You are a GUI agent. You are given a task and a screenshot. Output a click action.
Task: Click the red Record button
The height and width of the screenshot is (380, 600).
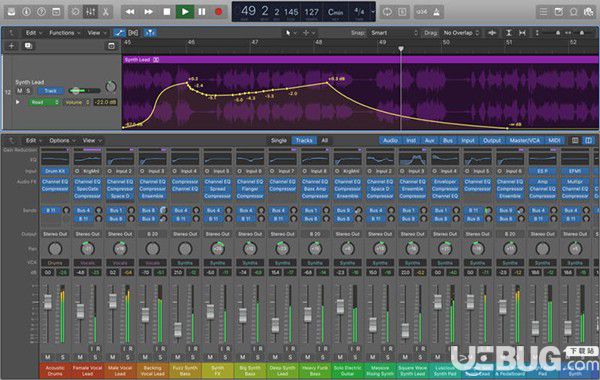218,12
